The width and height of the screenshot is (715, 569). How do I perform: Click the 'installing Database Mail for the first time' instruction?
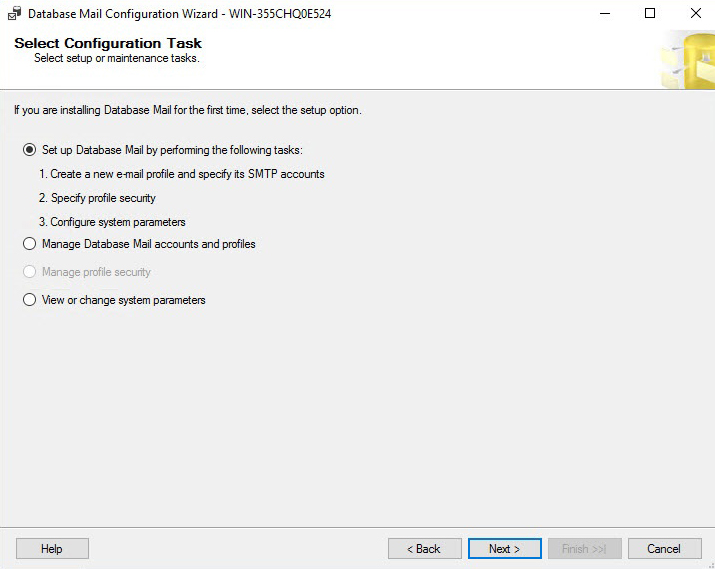(x=187, y=110)
